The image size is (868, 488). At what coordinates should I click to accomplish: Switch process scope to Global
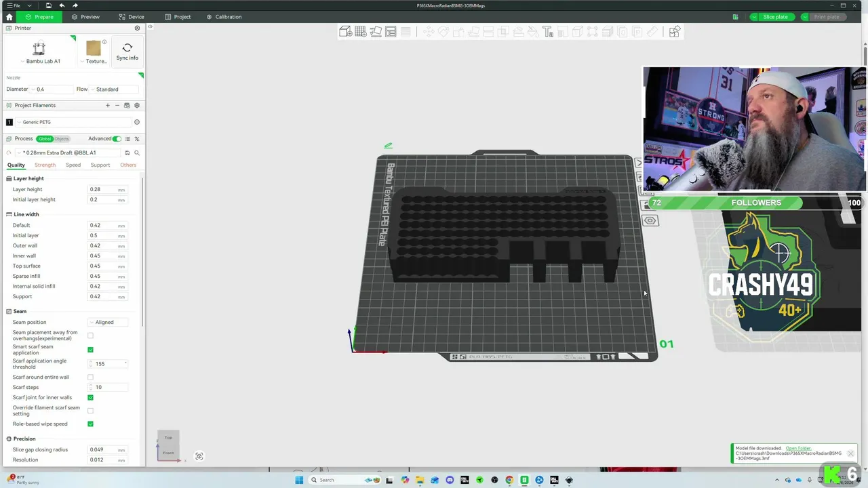(x=45, y=138)
